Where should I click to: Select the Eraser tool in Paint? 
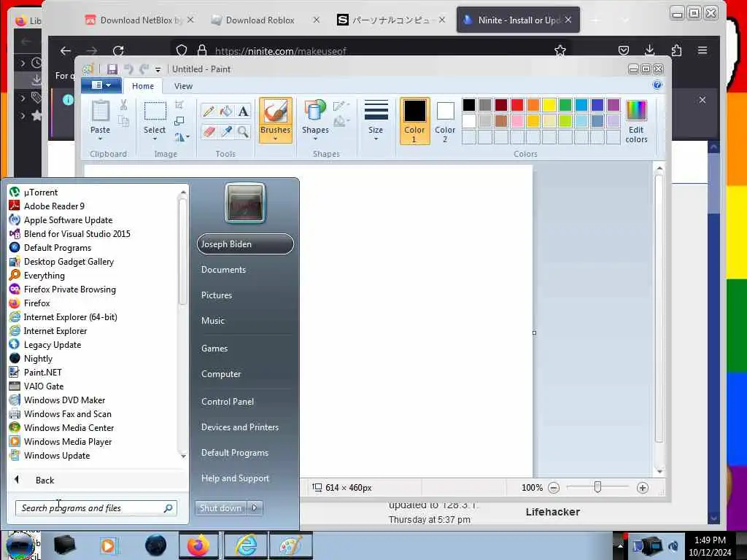(208, 131)
